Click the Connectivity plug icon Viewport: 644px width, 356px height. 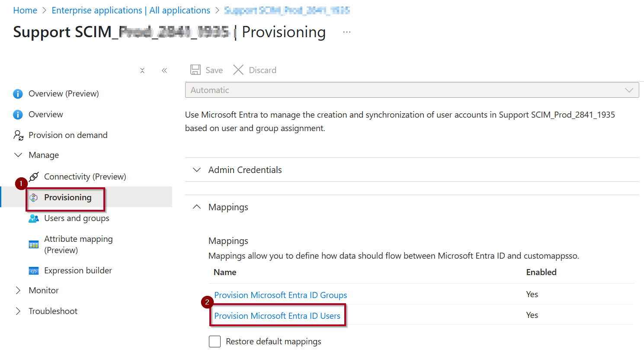click(34, 176)
